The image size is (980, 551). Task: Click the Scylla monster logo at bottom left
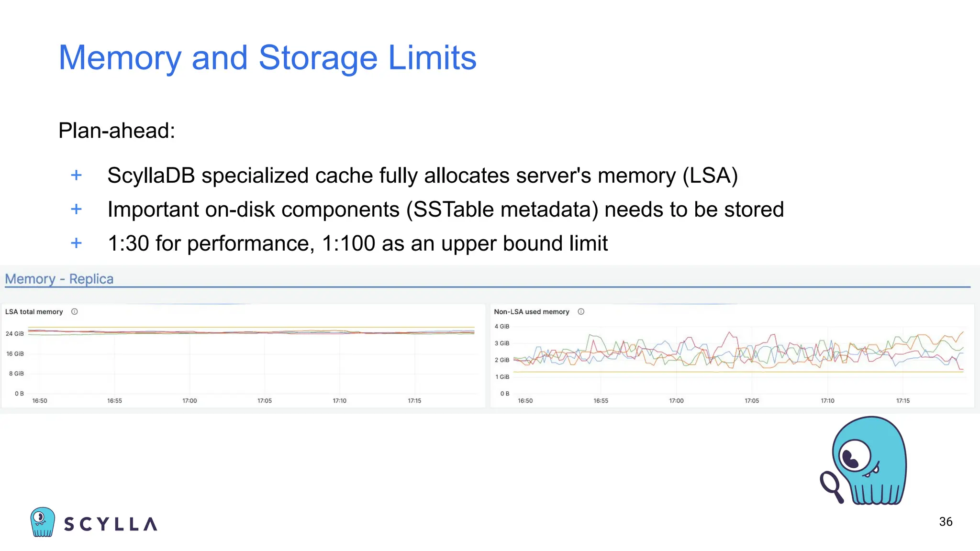42,522
